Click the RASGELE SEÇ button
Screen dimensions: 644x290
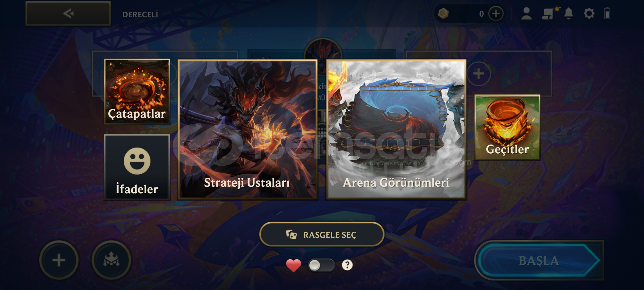pos(322,234)
